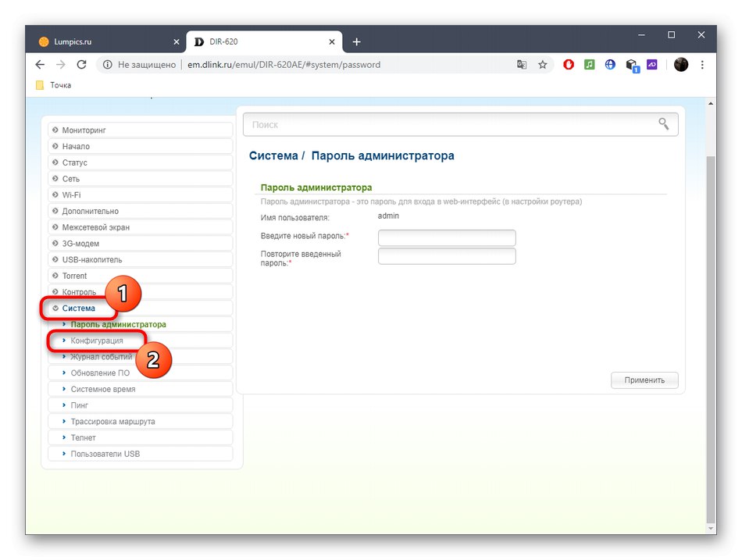
Task: Expand the Wi-Fi menu section
Action: [x=140, y=195]
